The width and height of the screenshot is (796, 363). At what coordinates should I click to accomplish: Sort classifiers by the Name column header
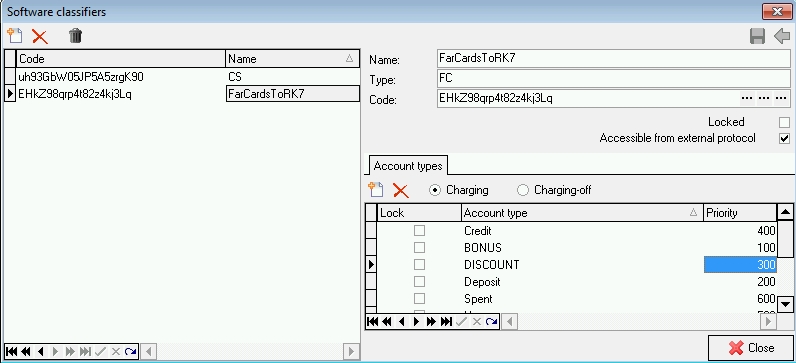point(292,59)
